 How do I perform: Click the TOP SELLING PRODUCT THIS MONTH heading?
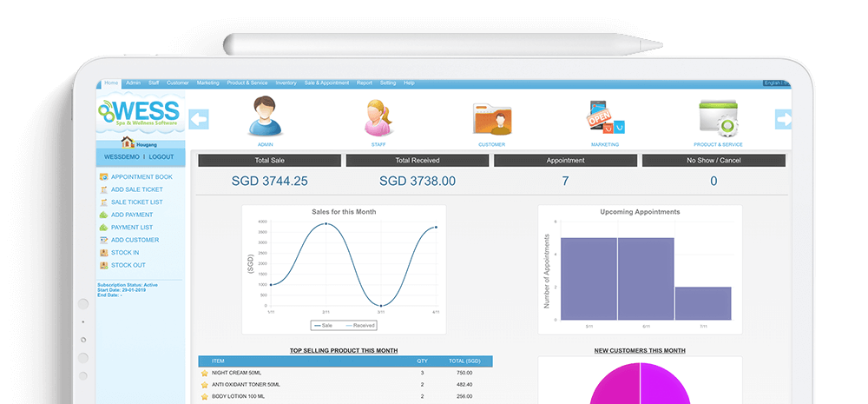click(x=344, y=351)
